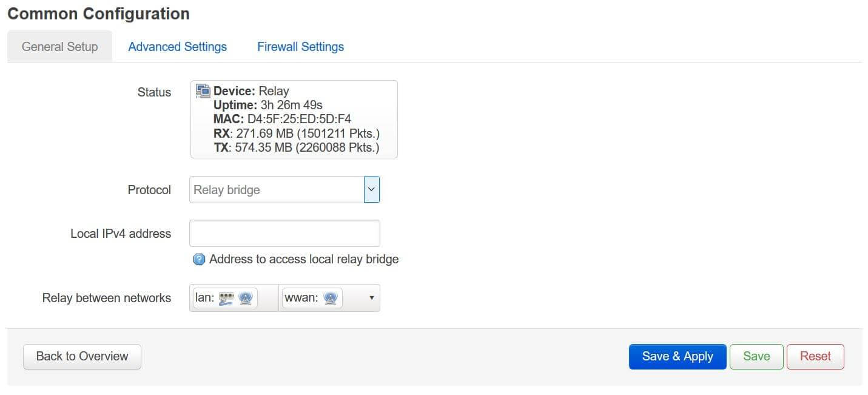Click the blue Save & Apply button
868x395 pixels.
pyautogui.click(x=677, y=357)
